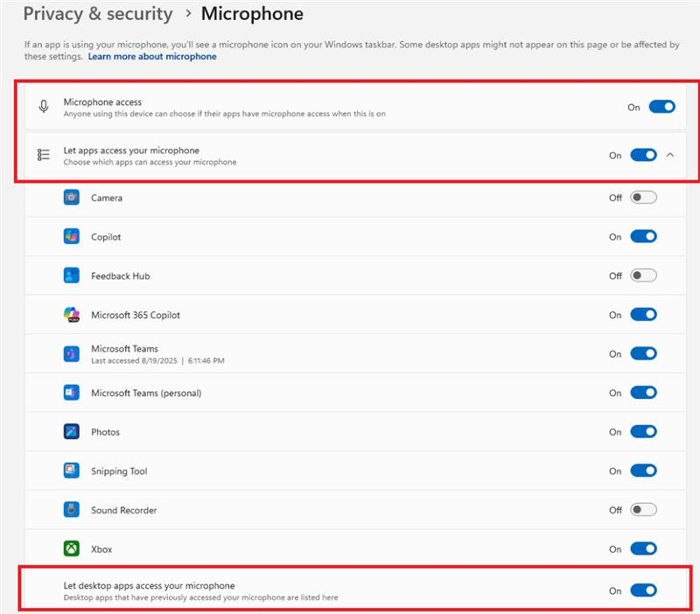Select the Microsoft Teams (personal) row
700x614 pixels.
click(x=355, y=393)
